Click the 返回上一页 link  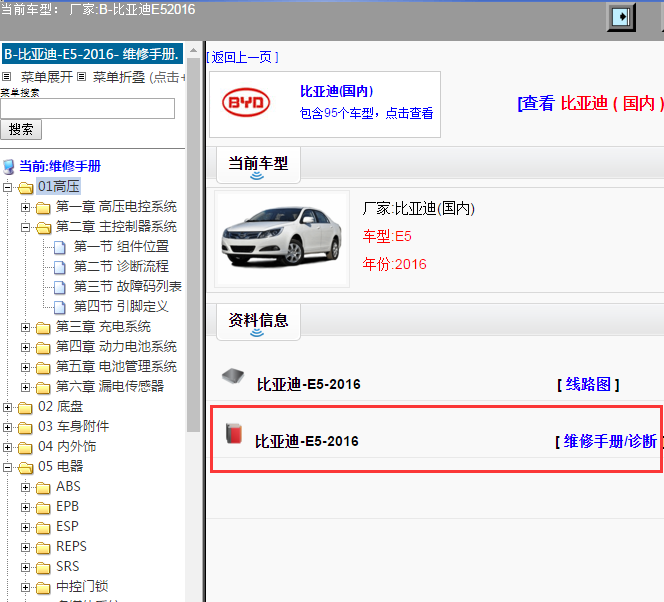(243, 57)
